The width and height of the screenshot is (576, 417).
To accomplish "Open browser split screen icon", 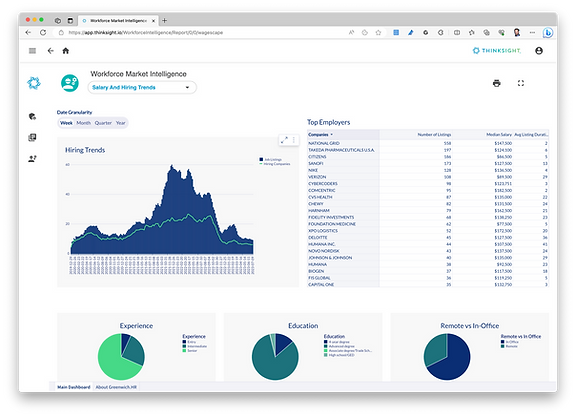I will (x=457, y=32).
